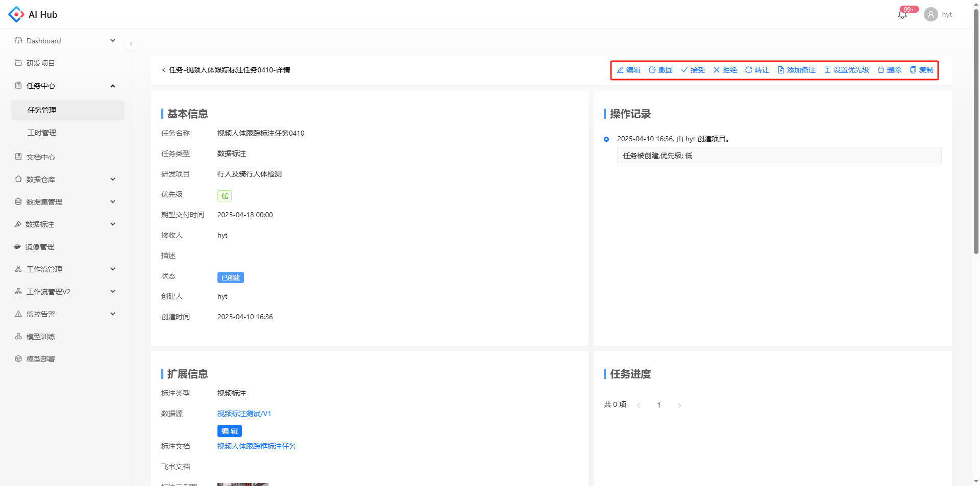
Task: Click the 共 0 项 total count text
Action: coord(615,404)
